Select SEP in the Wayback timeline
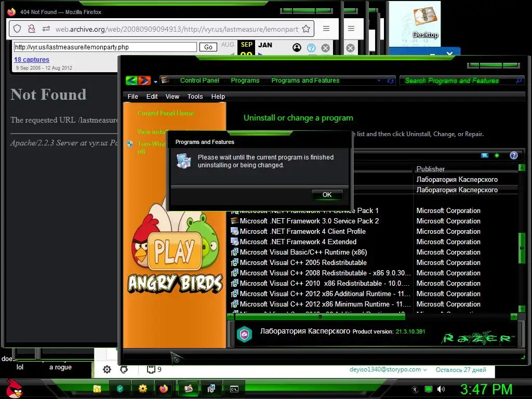This screenshot has height=399, width=532. 247,45
